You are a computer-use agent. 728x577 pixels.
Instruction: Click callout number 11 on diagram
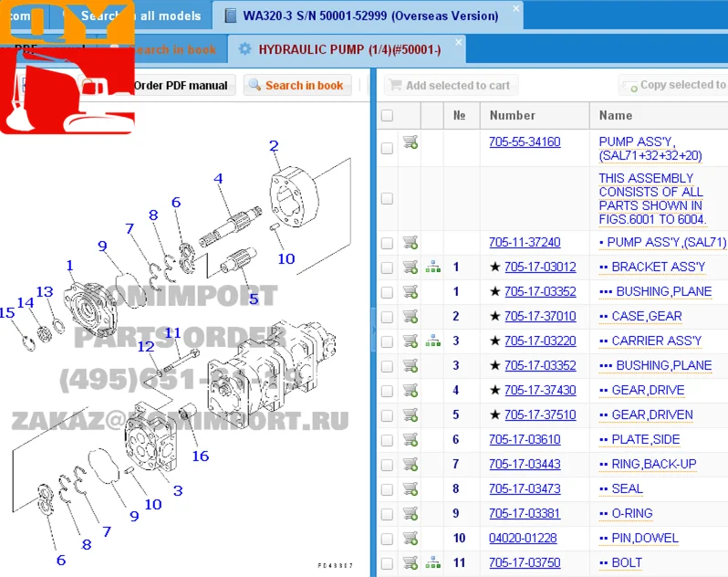(172, 333)
